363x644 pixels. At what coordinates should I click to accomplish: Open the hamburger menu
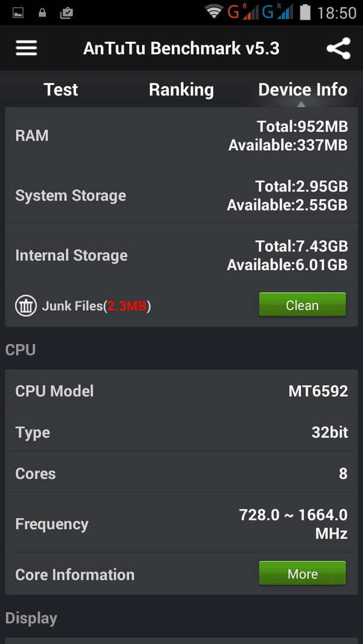point(26,48)
